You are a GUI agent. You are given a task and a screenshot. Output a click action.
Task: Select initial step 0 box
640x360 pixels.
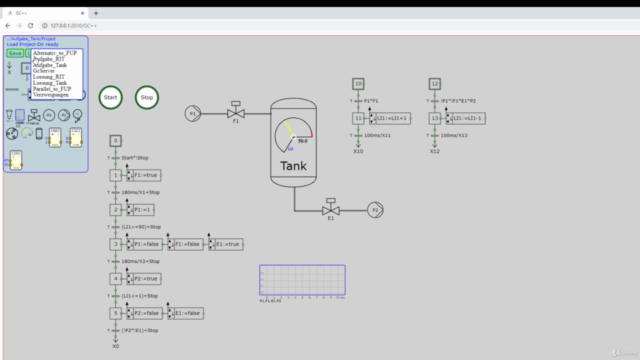pos(116,141)
